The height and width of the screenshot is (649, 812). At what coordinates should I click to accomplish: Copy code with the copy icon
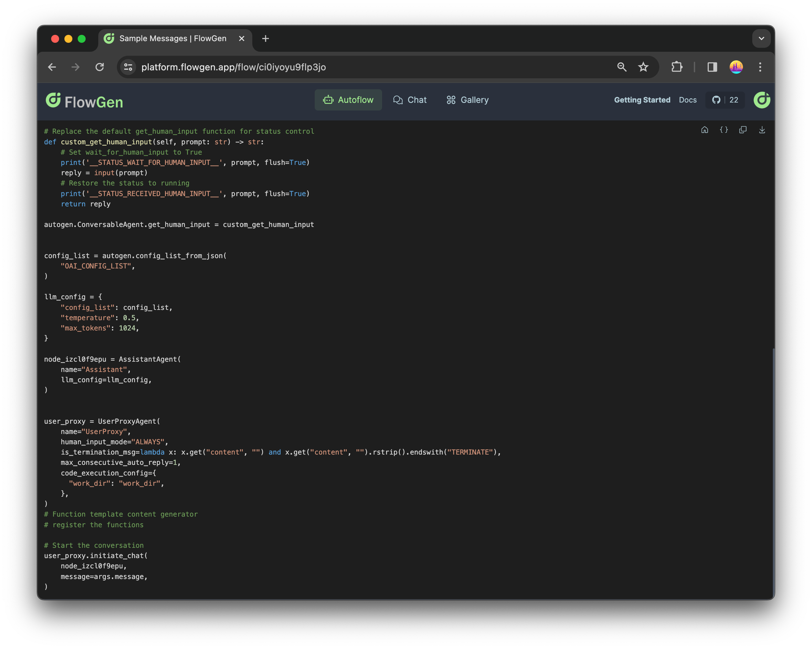click(x=743, y=130)
